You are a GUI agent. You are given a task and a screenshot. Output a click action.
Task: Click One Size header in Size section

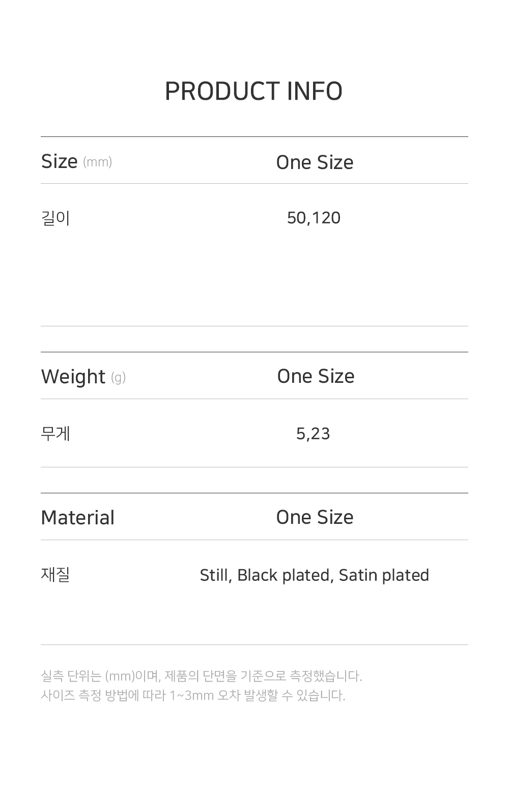tap(315, 162)
